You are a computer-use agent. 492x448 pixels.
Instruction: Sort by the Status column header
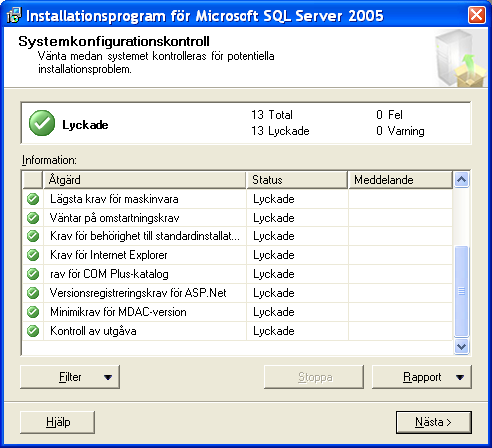pos(297,180)
